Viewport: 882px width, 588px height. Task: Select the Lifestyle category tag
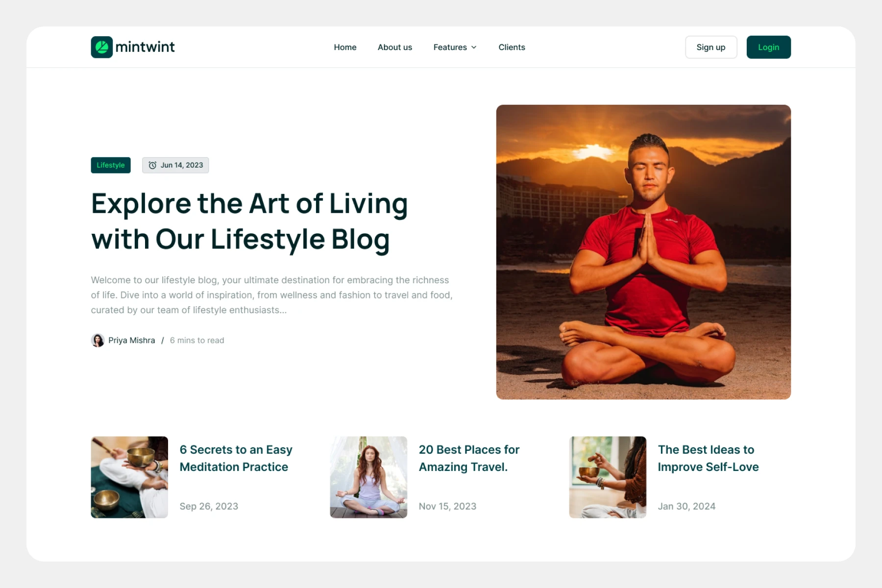111,165
